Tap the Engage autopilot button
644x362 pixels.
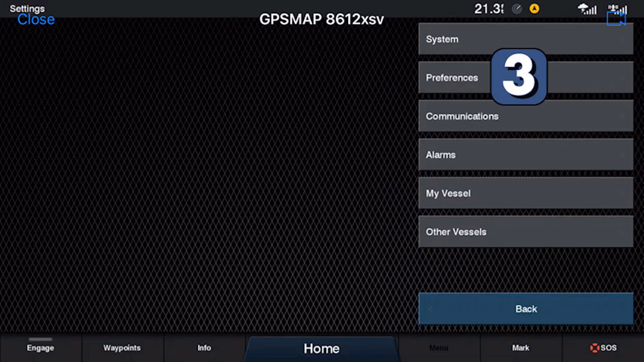40,348
